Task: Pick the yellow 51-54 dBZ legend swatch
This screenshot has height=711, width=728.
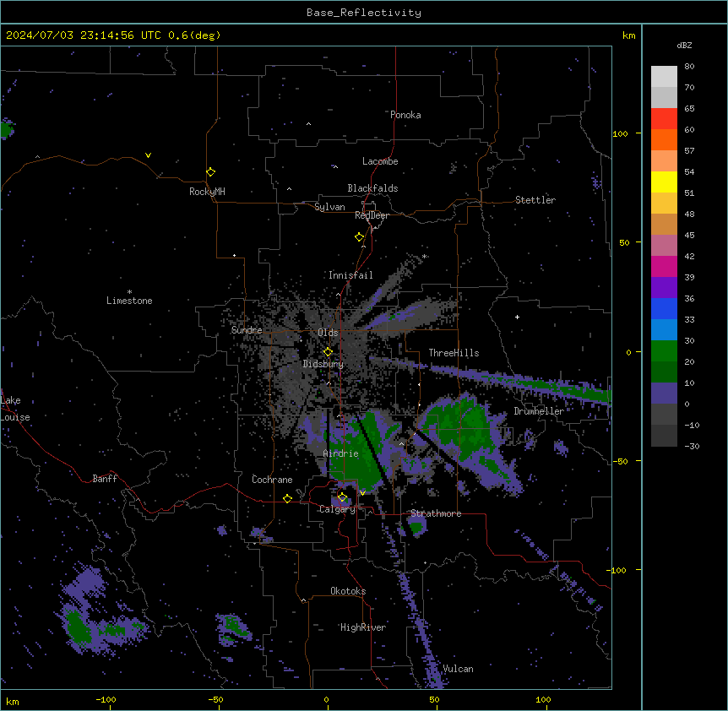Action: pyautogui.click(x=664, y=182)
